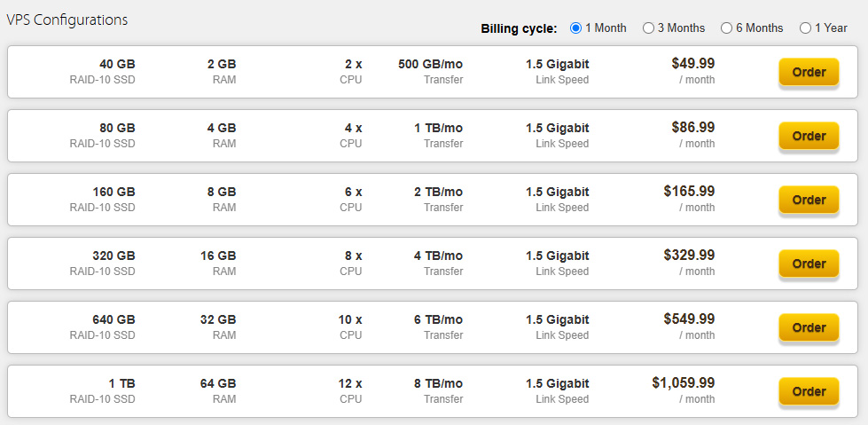Click the Billing cycle label

click(519, 28)
